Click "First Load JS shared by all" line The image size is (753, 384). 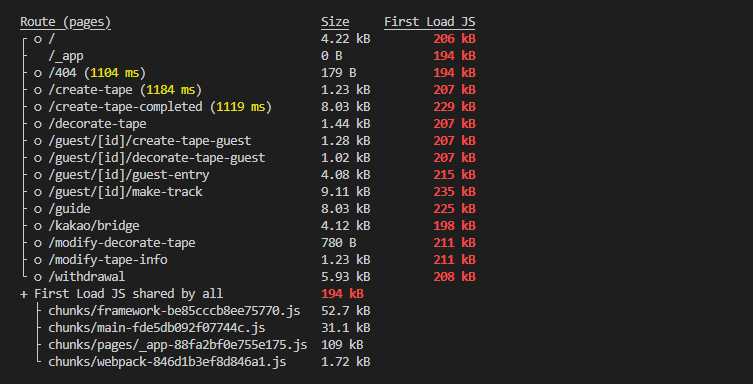pos(121,294)
